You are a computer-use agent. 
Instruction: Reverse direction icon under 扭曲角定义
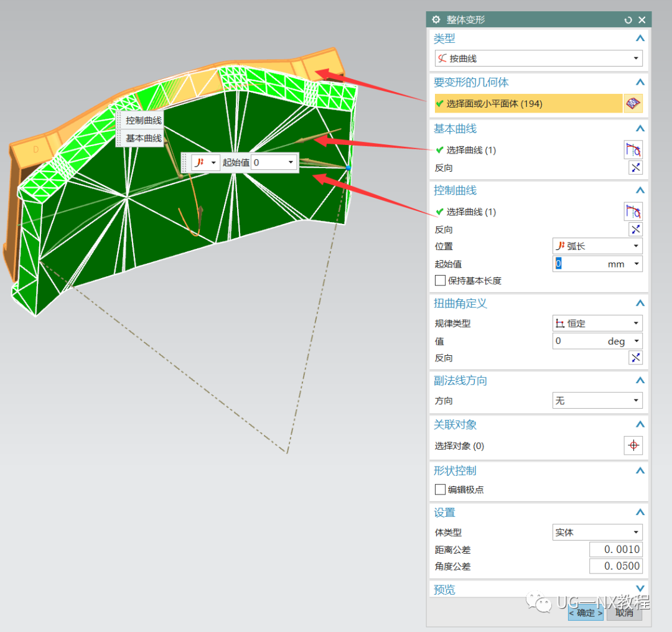[635, 357]
